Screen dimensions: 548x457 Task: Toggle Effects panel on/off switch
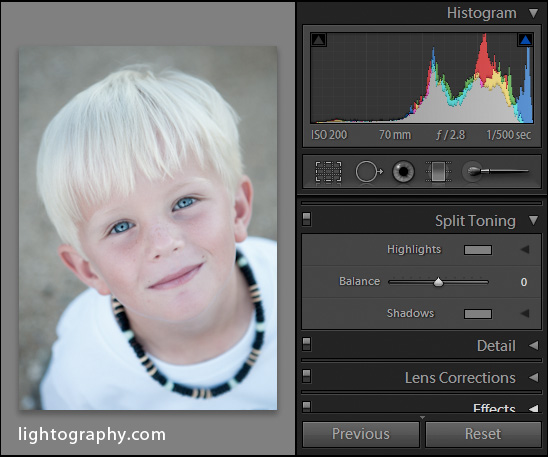click(307, 406)
